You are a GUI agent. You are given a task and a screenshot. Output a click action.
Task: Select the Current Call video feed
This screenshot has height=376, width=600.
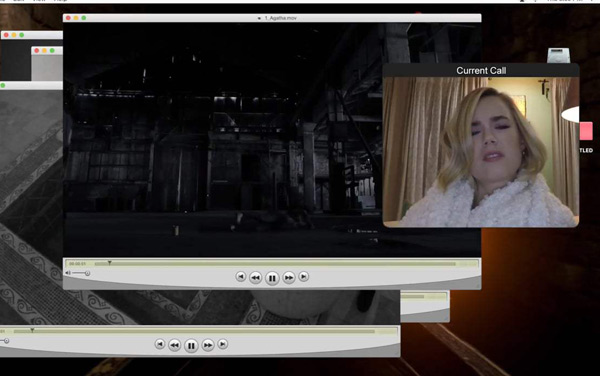coord(481,152)
